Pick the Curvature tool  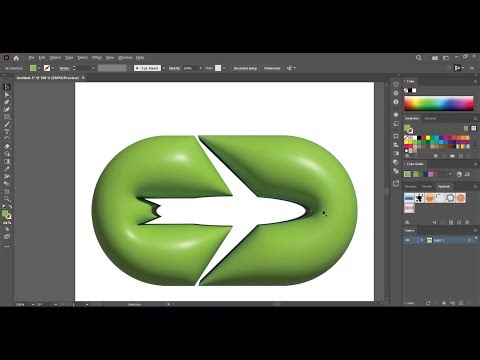tap(7, 109)
